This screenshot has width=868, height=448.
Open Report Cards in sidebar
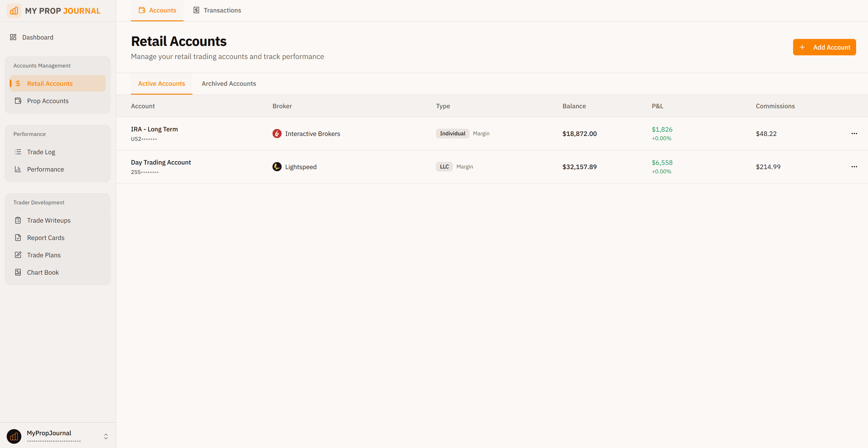point(58,238)
